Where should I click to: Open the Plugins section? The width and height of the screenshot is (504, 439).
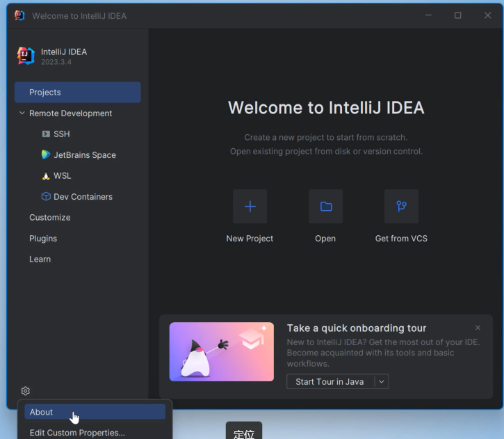43,239
